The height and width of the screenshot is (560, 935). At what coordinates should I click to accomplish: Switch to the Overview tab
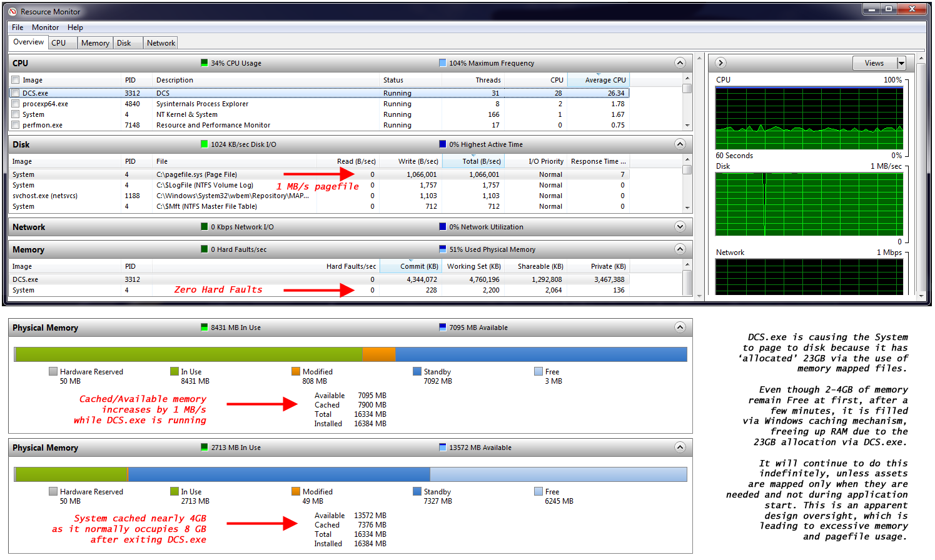click(x=29, y=42)
